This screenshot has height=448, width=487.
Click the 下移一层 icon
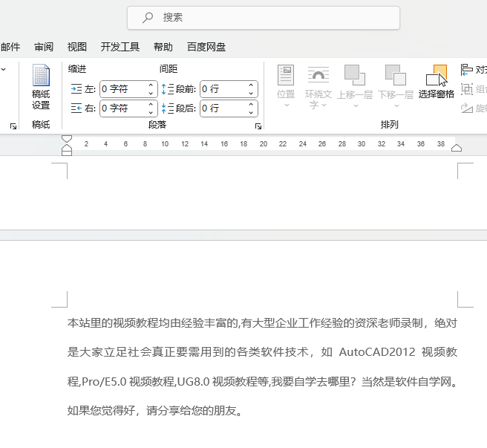click(x=396, y=75)
